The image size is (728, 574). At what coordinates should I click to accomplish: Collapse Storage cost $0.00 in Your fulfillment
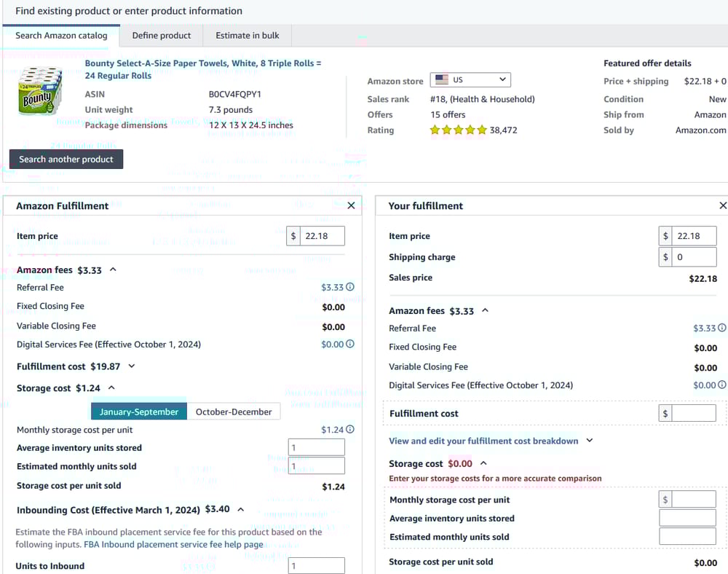pos(483,463)
